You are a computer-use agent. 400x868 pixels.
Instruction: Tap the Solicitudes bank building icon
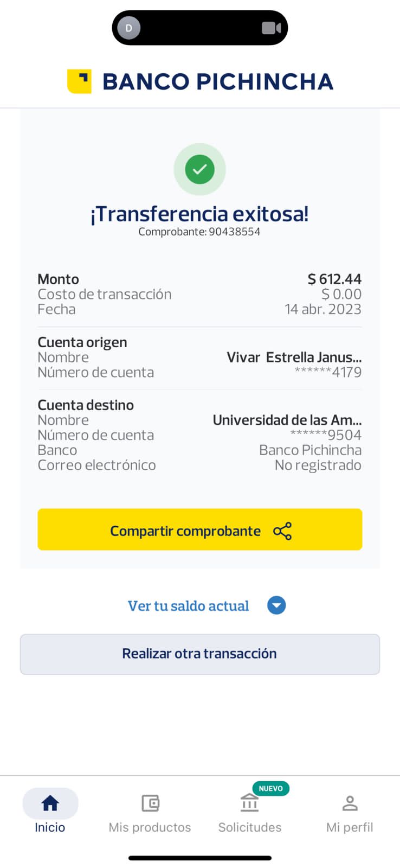[249, 802]
